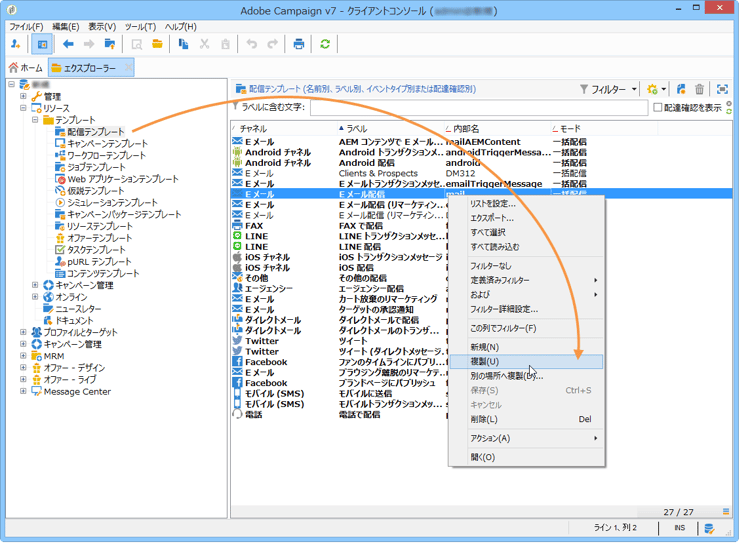This screenshot has width=750, height=544.
Task: Choose エクスポート... in context menu
Action: click(x=526, y=218)
